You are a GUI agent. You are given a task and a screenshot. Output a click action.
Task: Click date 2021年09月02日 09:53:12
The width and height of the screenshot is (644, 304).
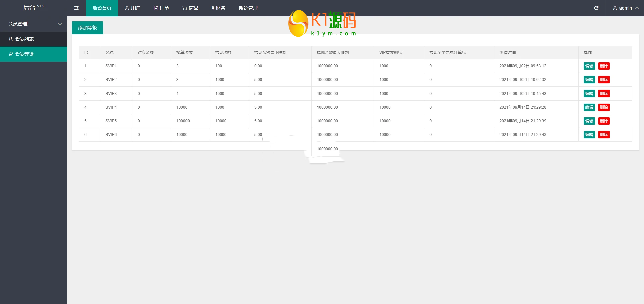[523, 66]
